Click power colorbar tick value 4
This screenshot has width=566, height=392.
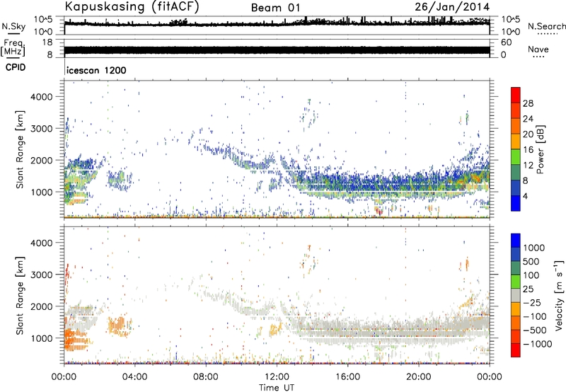pyautogui.click(x=526, y=196)
